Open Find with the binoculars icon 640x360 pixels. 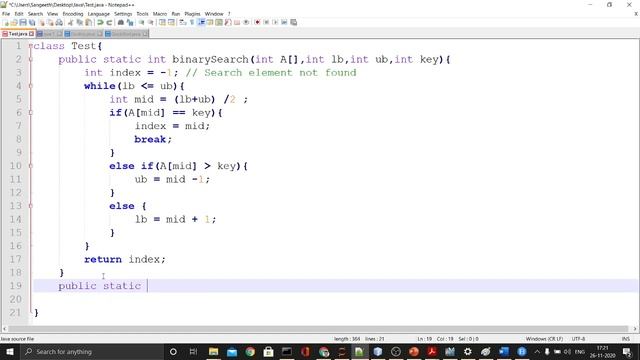pyautogui.click(x=121, y=22)
